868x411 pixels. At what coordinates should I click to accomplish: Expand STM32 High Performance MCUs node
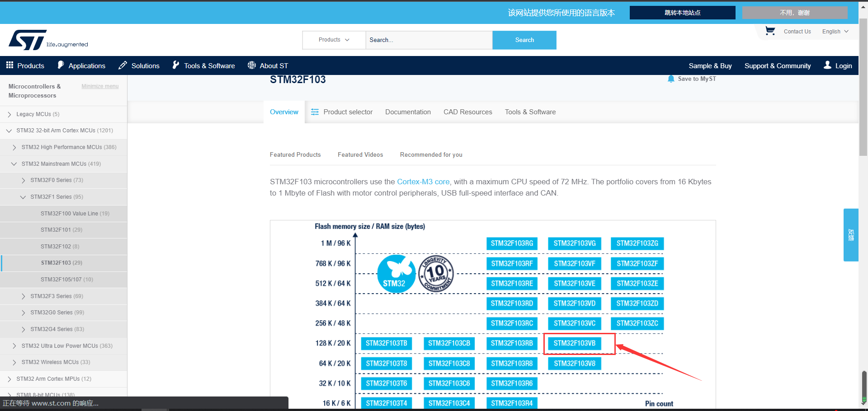click(x=14, y=147)
